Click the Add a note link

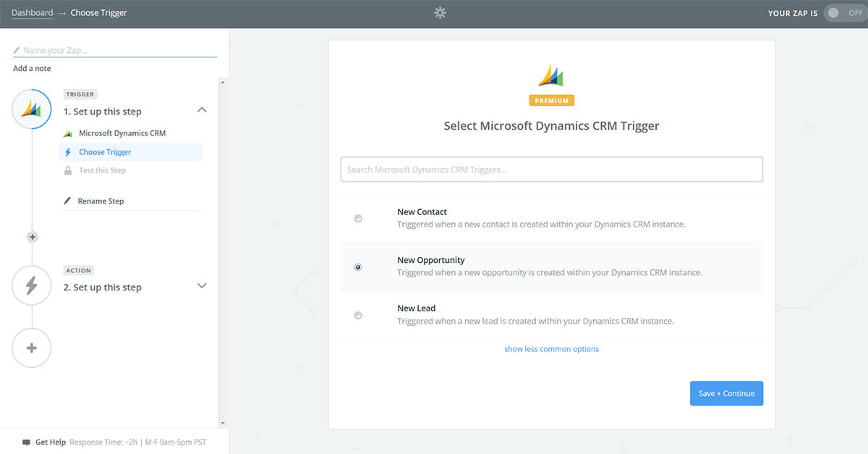[32, 69]
